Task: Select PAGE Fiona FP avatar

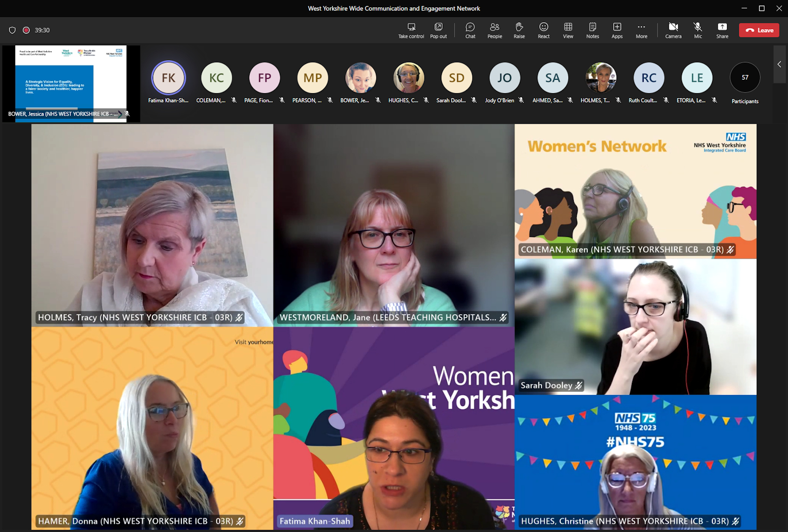Action: (264, 77)
